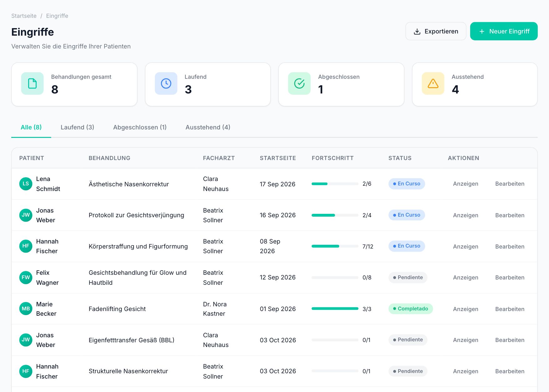
Task: Click the 3/3 progress bar for Marie Becker
Action: [x=335, y=309]
